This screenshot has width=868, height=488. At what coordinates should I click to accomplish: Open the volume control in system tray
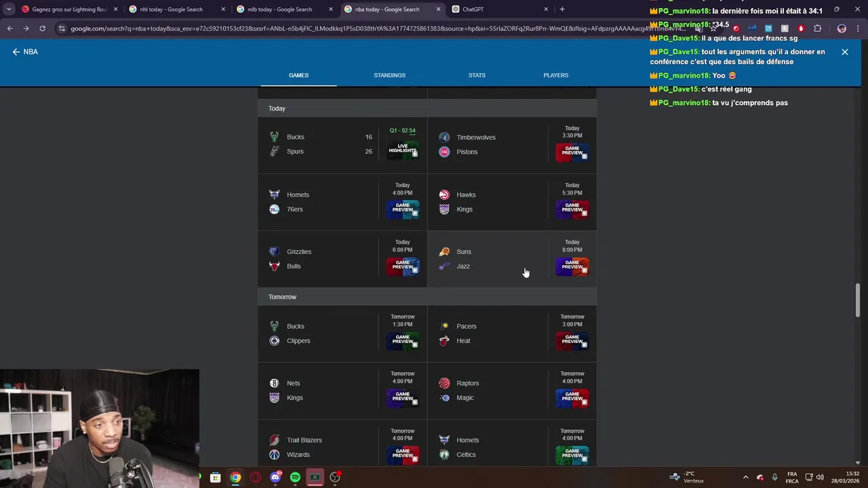821,477
